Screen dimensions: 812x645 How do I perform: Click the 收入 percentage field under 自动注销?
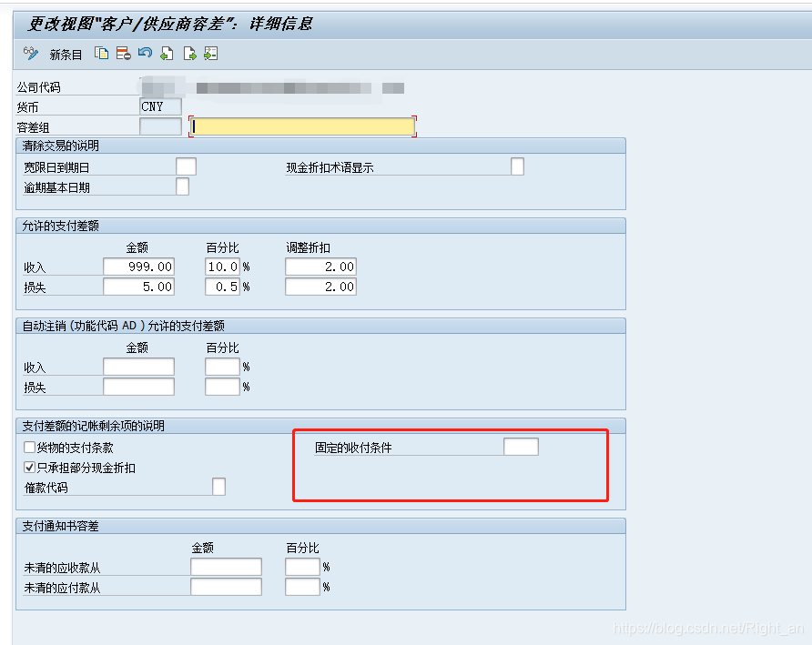pyautogui.click(x=223, y=367)
